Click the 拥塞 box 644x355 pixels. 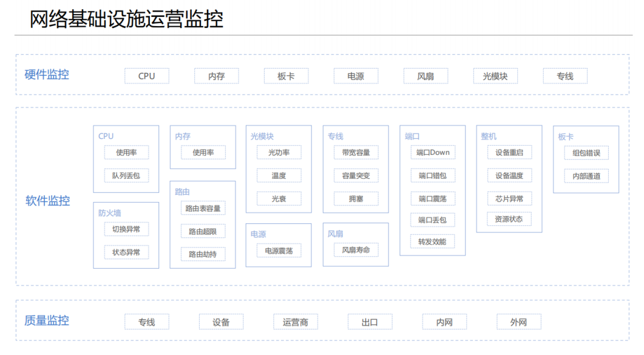pyautogui.click(x=356, y=198)
